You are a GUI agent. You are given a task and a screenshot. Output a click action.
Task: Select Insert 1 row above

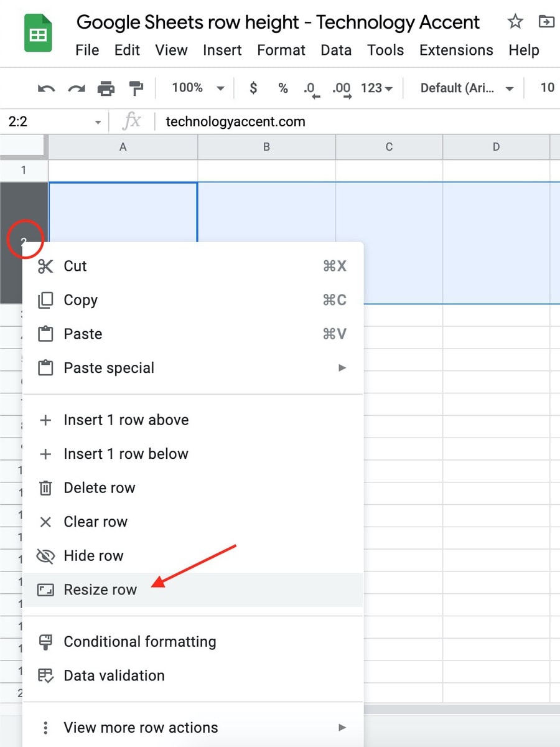[193, 420]
